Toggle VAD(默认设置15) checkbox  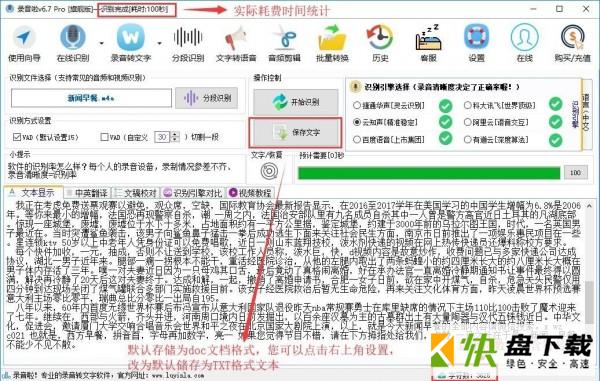(x=17, y=137)
